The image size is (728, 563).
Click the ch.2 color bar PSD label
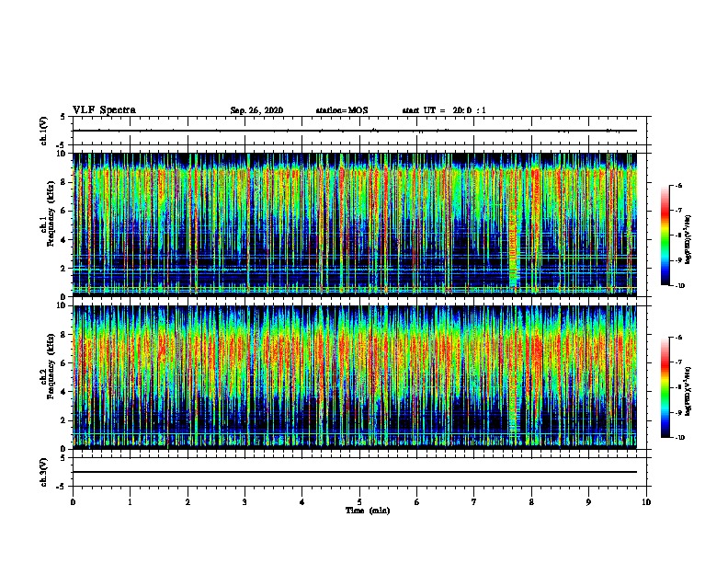pyautogui.click(x=688, y=392)
